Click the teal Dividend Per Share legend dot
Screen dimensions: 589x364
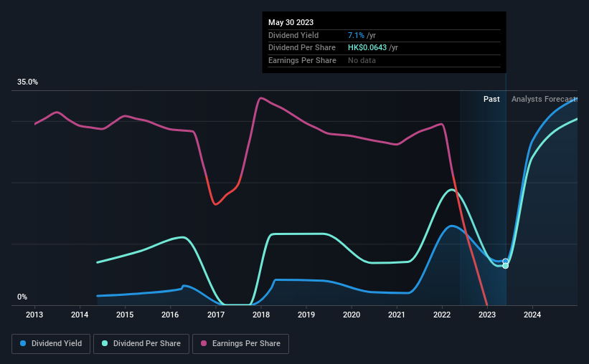tap(105, 343)
